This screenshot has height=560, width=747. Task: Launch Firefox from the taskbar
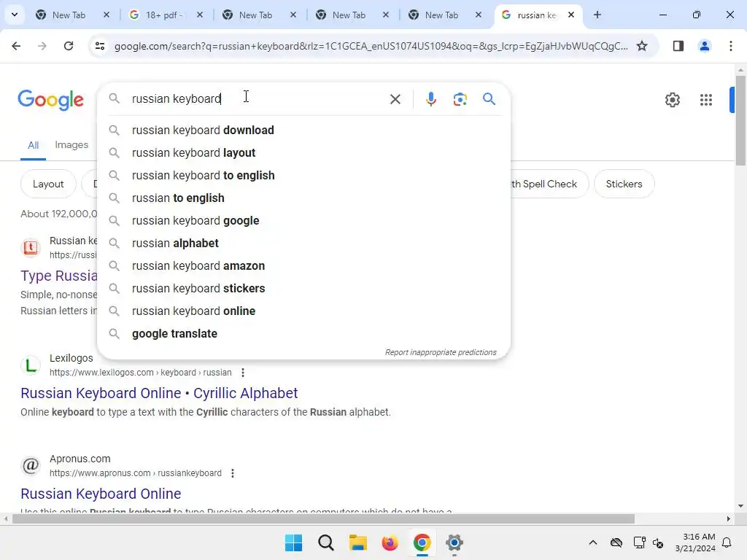click(x=390, y=542)
